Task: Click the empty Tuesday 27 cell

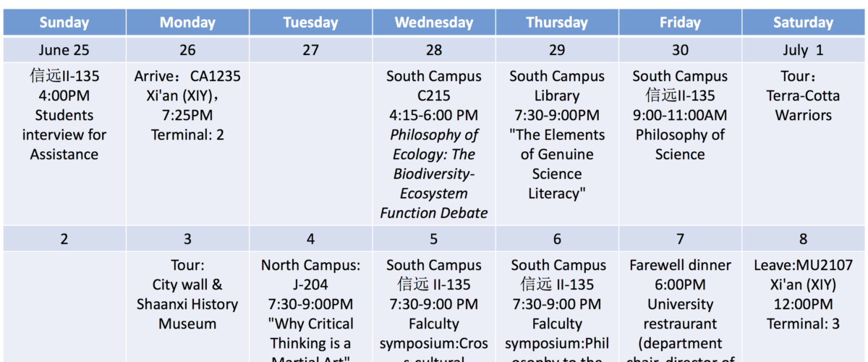Action: [x=311, y=144]
